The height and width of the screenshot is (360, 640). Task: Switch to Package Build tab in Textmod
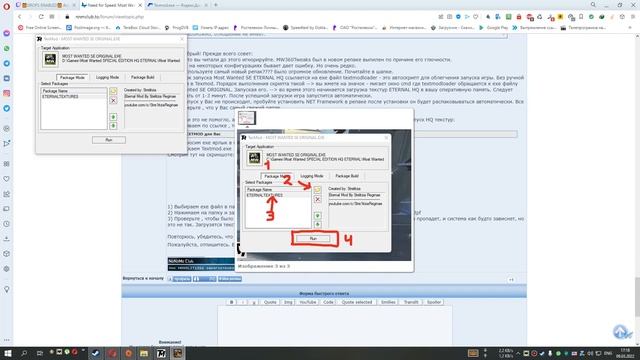(x=142, y=77)
